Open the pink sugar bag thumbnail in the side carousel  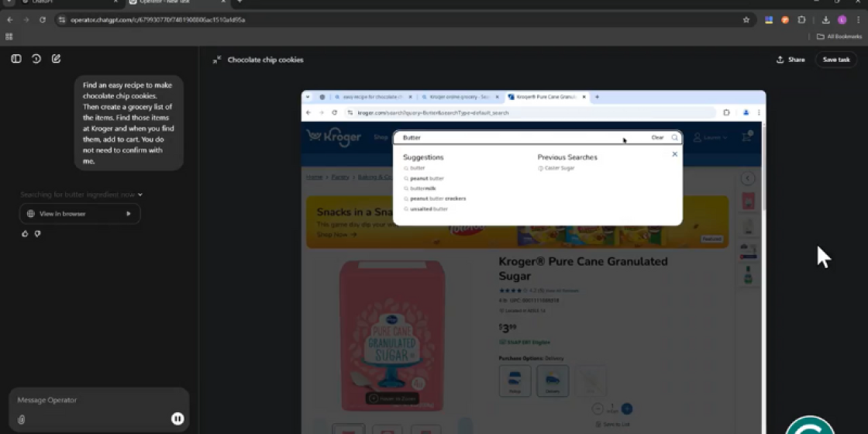point(748,201)
